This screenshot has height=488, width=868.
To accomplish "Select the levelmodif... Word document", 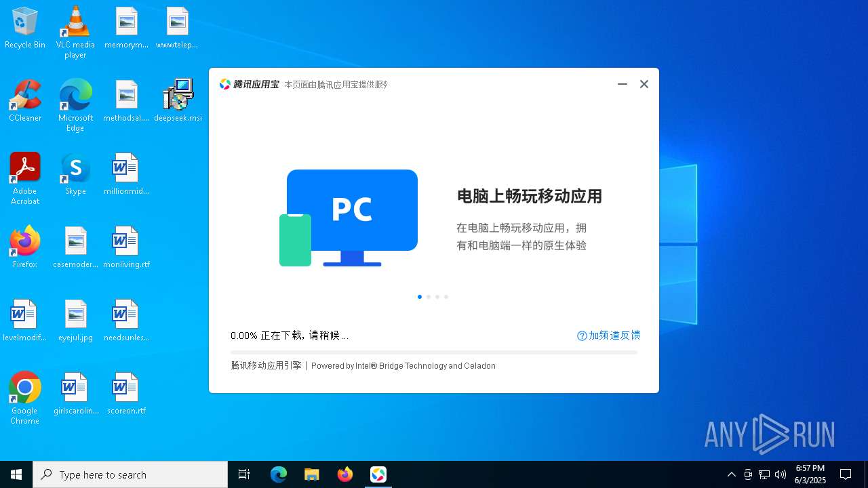I will 25,321.
